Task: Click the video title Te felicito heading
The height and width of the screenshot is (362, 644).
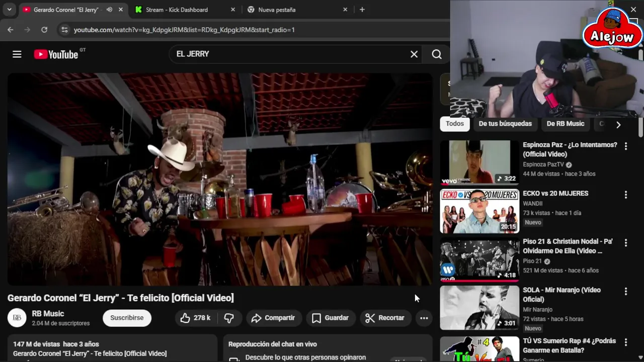Action: [x=121, y=298]
